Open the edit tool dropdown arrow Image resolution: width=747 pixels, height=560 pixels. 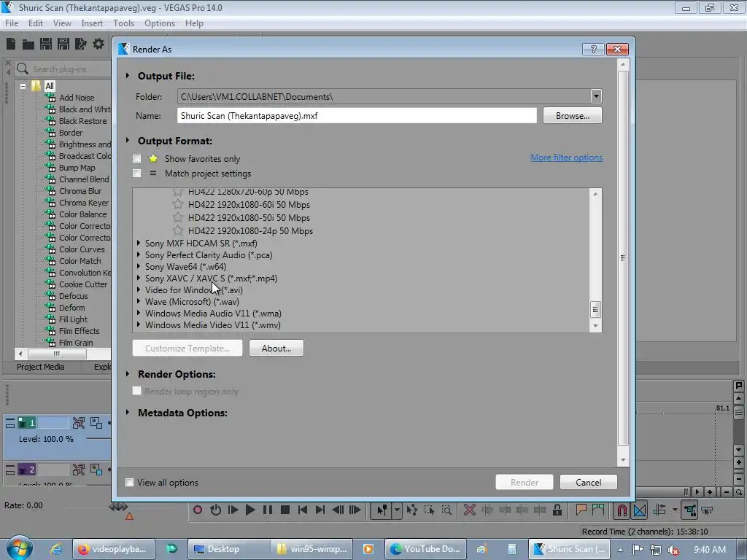click(x=397, y=510)
